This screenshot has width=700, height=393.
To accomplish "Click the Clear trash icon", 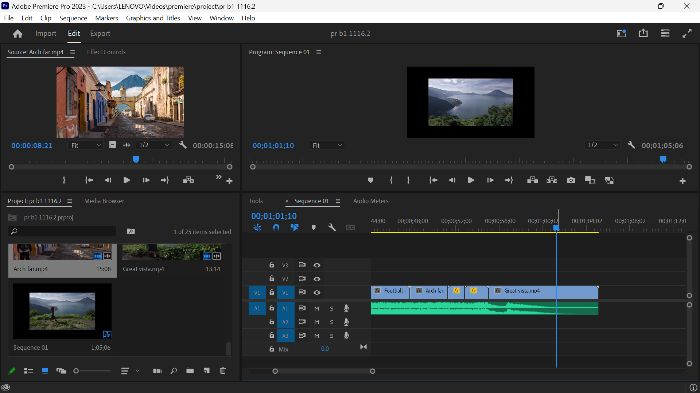I will click(223, 371).
